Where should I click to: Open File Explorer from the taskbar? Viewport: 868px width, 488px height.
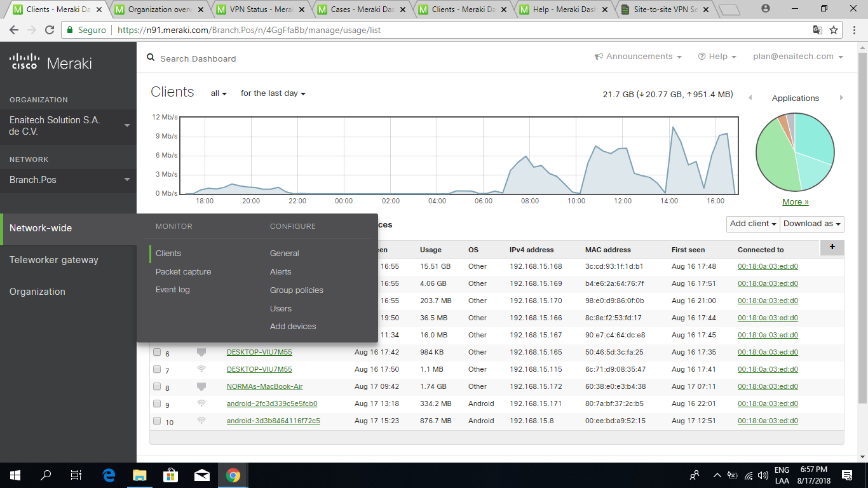(139, 475)
